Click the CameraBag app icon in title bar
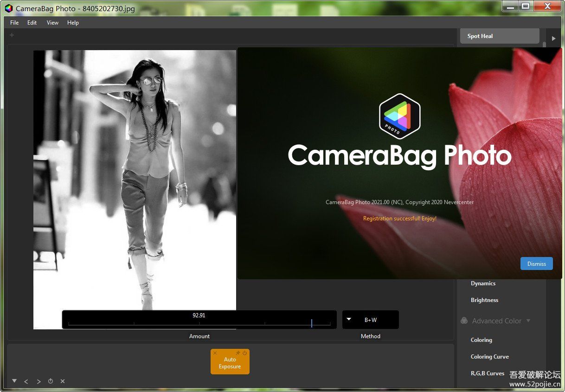Screen dimensions: 565x392 [9, 8]
